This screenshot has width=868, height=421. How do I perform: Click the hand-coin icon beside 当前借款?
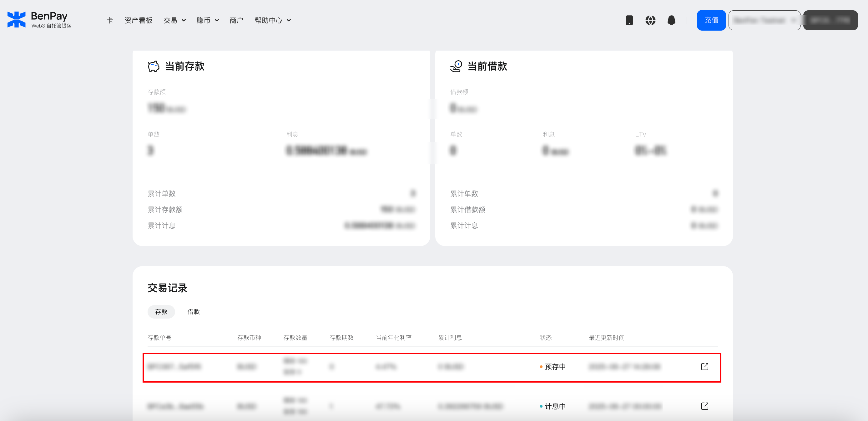pos(456,66)
